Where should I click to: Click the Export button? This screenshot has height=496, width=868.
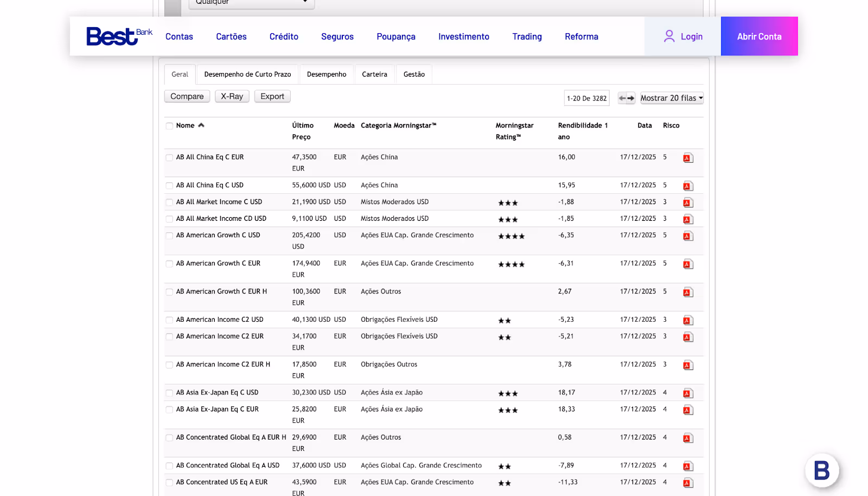(272, 96)
